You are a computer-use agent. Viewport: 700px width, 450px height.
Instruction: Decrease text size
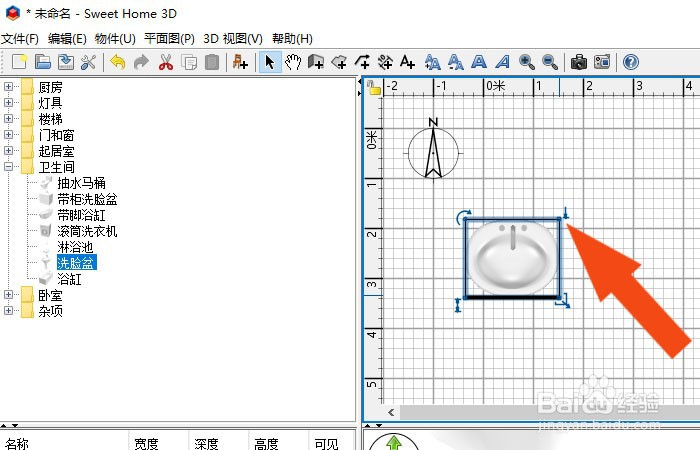(x=455, y=62)
